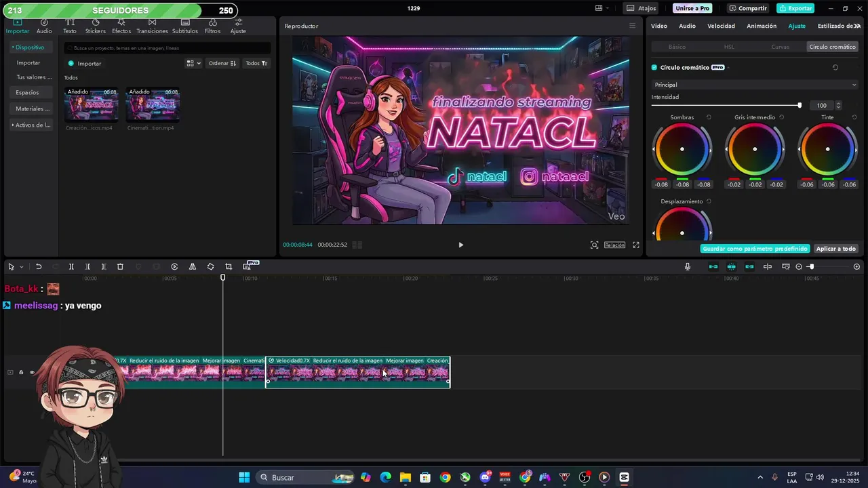Zoom in the timeline with plus icon
This screenshot has width=868, height=488.
856,267
